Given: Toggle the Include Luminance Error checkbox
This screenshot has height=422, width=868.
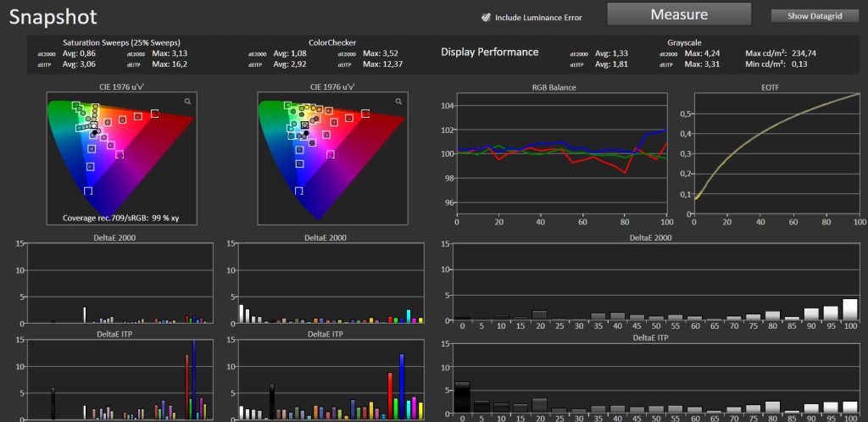Looking at the screenshot, I should pos(486,17).
